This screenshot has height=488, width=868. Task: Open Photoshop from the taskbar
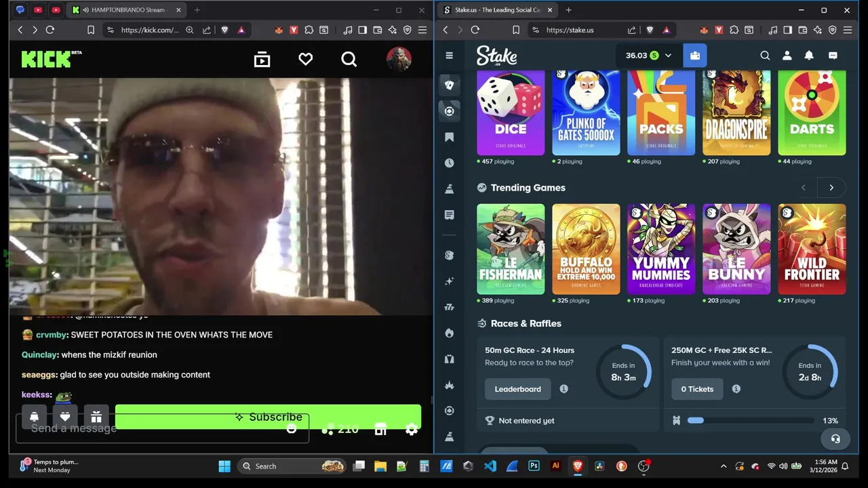[x=534, y=466]
